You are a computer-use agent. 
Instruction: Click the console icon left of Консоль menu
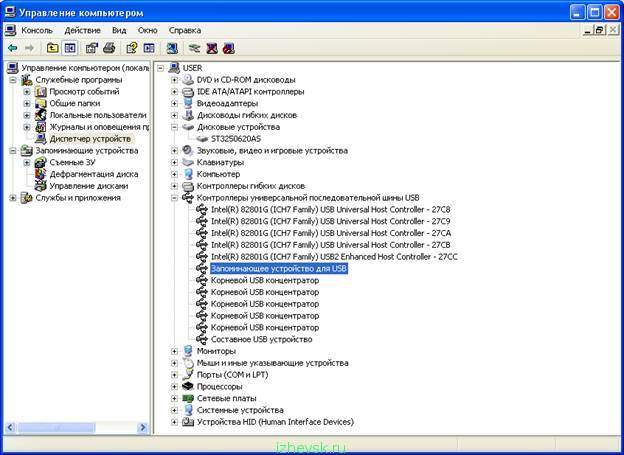10,30
